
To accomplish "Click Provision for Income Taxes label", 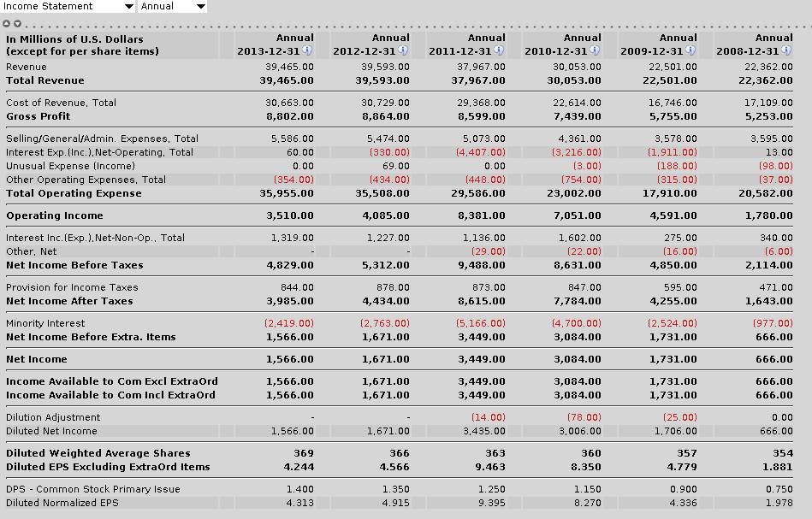I will pos(72,287).
